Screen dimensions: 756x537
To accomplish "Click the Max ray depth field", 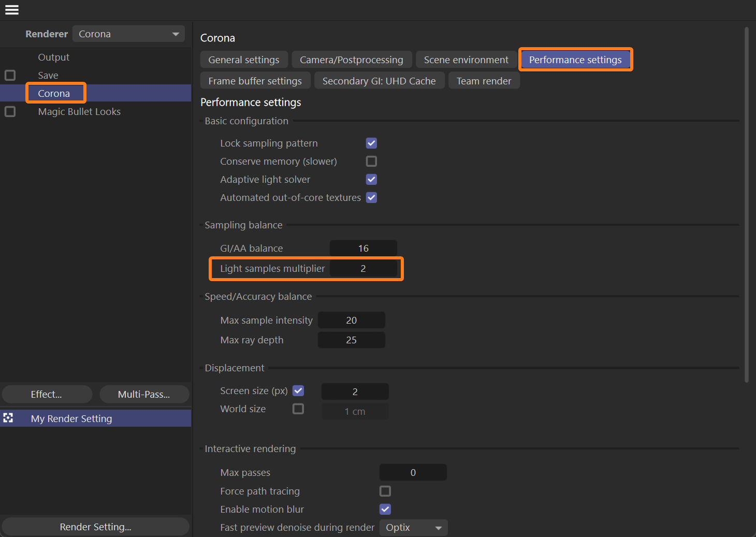I will [x=352, y=340].
